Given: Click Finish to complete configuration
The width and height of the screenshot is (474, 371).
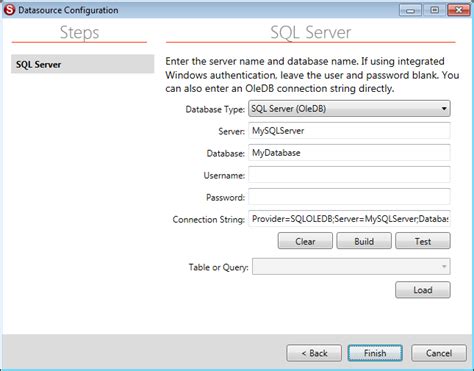Looking at the screenshot, I should coord(375,353).
